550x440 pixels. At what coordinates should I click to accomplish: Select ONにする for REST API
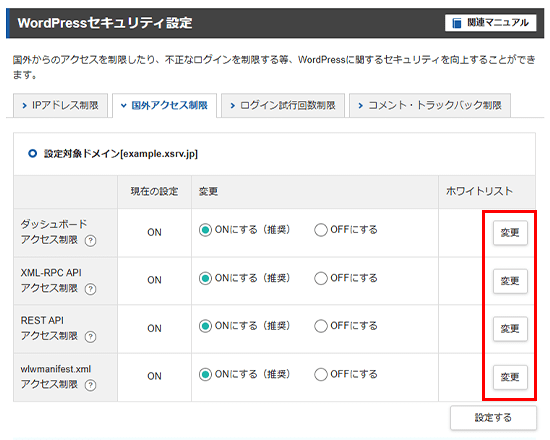click(205, 326)
